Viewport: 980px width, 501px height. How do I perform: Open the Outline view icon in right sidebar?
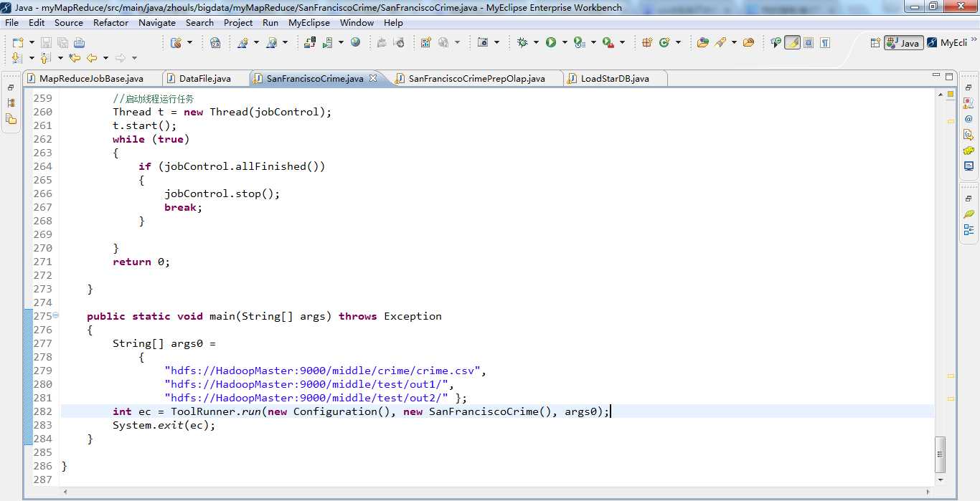pos(969,229)
